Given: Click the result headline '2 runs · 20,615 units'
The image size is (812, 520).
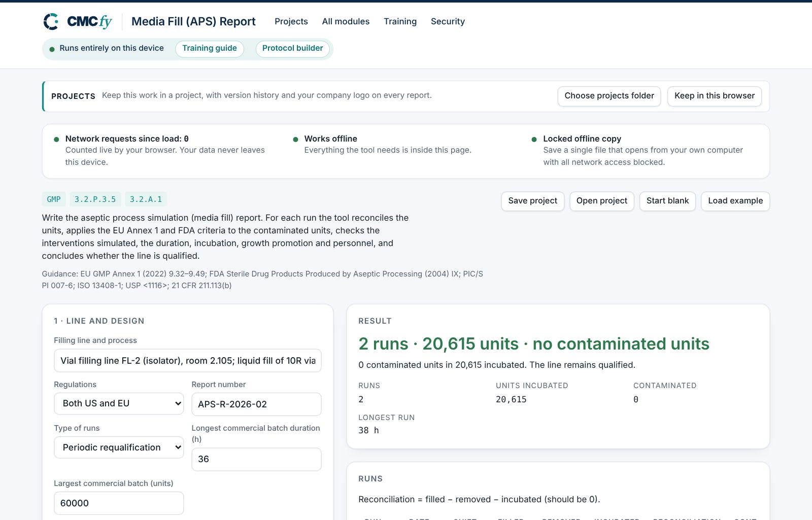Looking at the screenshot, I should pos(534,344).
